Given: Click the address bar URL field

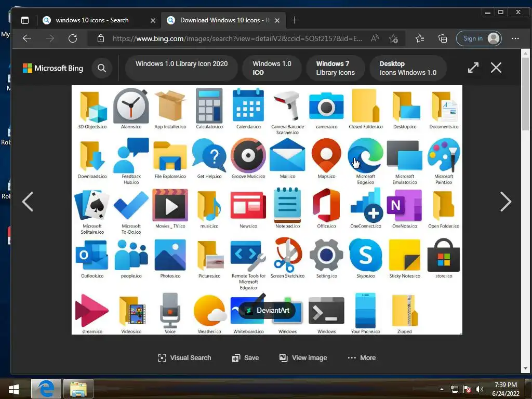Looking at the screenshot, I should point(237,38).
